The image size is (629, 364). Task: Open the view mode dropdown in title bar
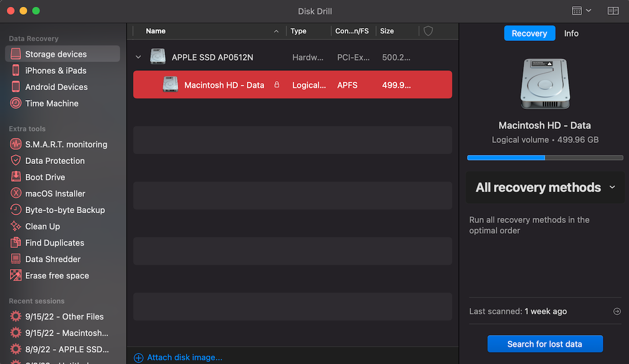click(581, 11)
